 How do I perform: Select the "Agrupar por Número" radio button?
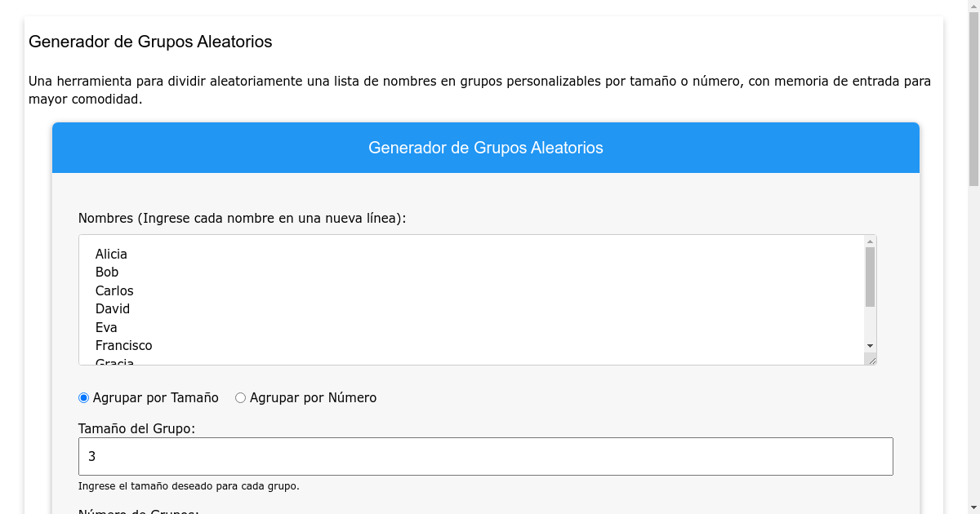[x=240, y=397]
